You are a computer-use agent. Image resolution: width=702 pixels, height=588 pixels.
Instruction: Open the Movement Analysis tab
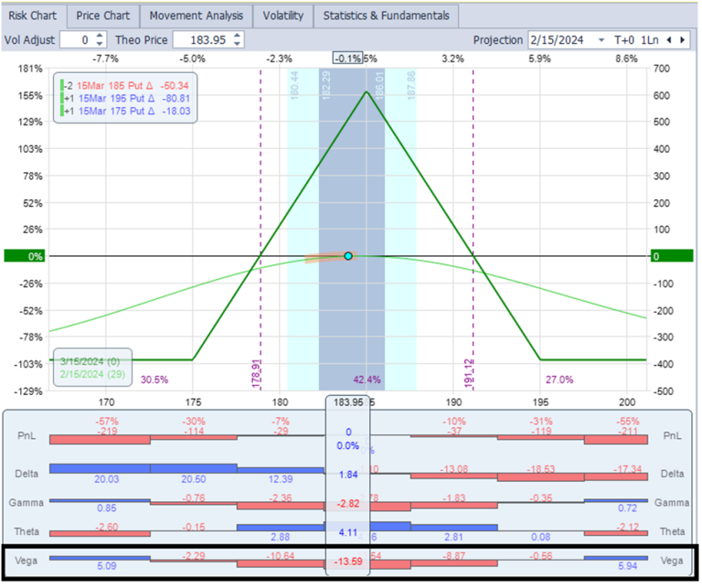196,16
